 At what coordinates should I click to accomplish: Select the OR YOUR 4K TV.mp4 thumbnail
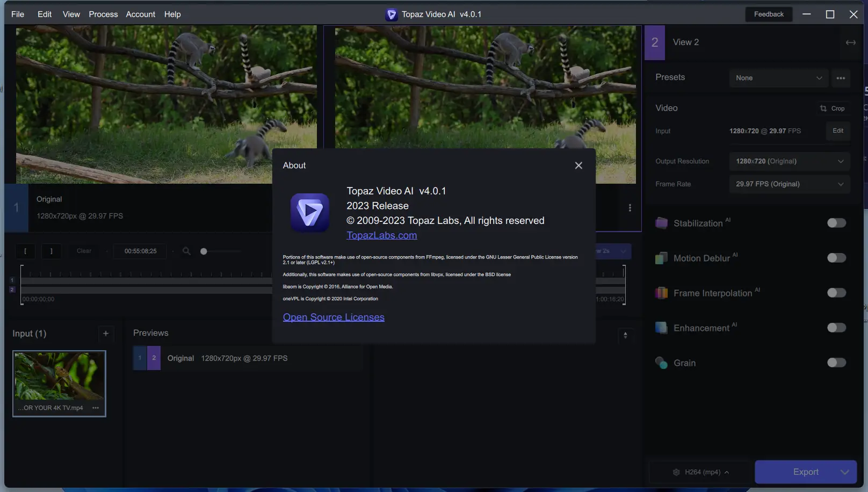click(x=59, y=384)
